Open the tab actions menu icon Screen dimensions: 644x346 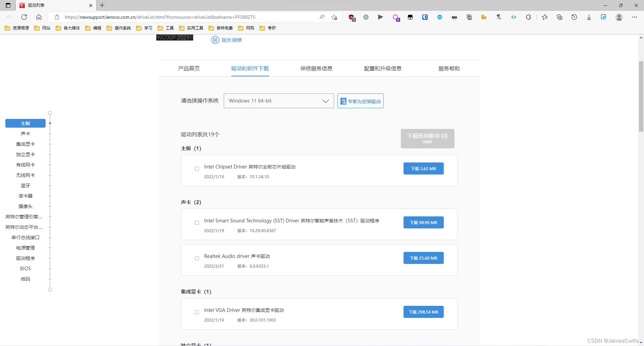8,5
